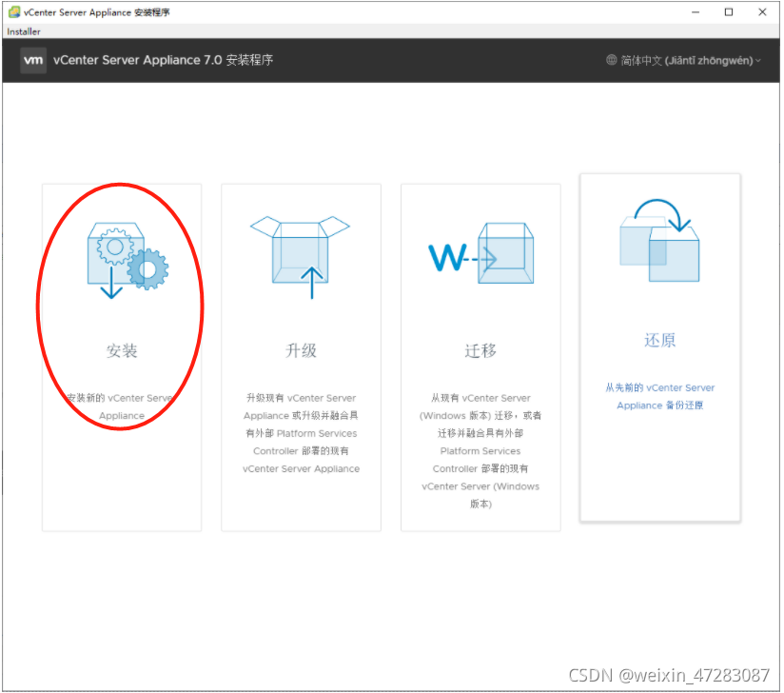Click the Install (安装) gear box icon
This screenshot has width=784, height=693.
click(x=128, y=261)
